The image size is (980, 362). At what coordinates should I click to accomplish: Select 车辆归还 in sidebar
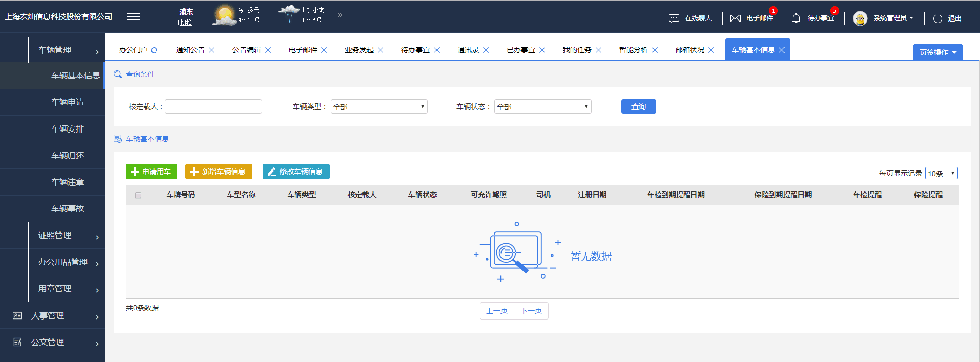68,156
